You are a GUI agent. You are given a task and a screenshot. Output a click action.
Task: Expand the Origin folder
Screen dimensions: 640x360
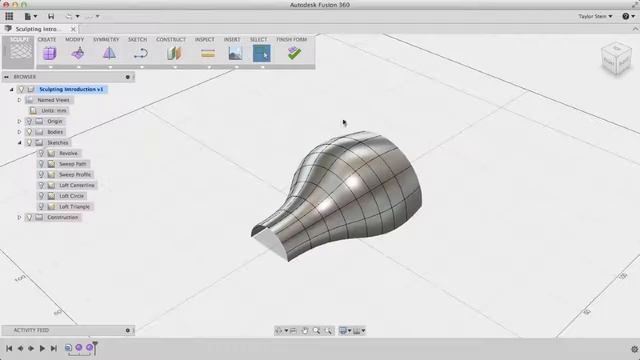click(19, 121)
